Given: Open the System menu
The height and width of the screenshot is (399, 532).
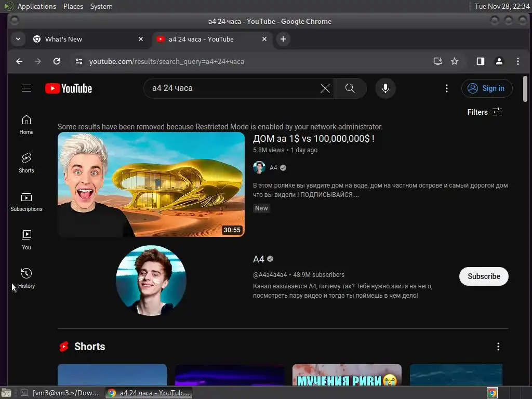Looking at the screenshot, I should point(101,6).
